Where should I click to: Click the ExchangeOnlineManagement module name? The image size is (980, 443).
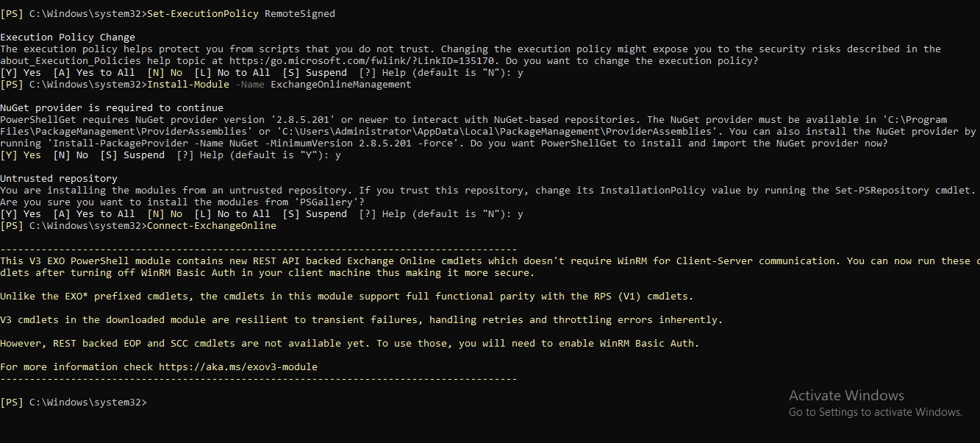tap(341, 85)
